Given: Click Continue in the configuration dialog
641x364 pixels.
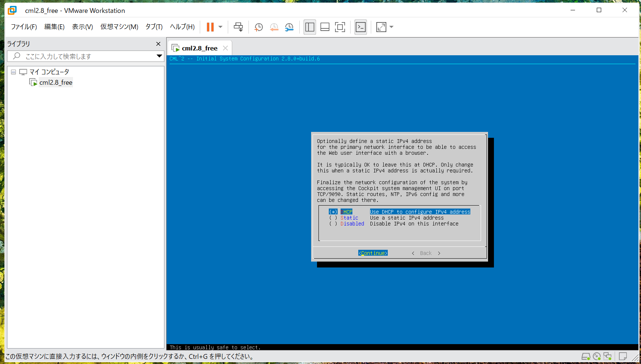Looking at the screenshot, I should pyautogui.click(x=373, y=253).
